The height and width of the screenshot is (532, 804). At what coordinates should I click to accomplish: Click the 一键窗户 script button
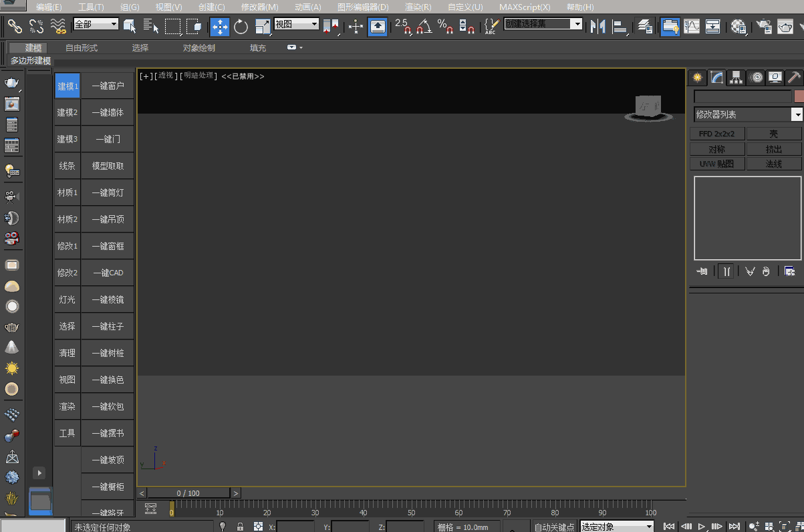coord(108,86)
